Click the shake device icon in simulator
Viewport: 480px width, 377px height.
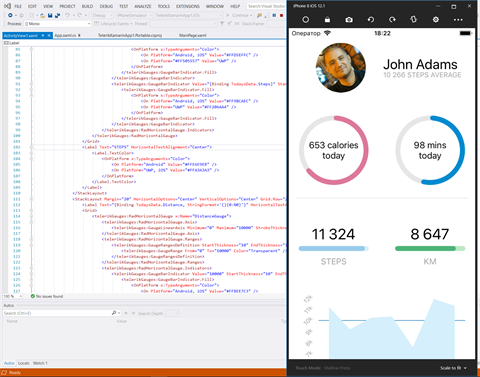[414, 20]
